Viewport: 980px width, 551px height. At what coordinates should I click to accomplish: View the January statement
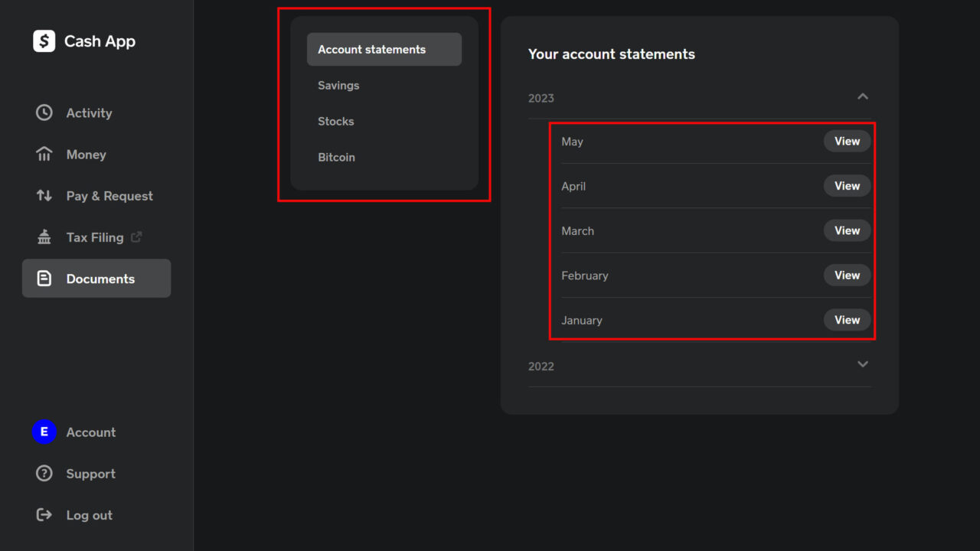tap(847, 319)
